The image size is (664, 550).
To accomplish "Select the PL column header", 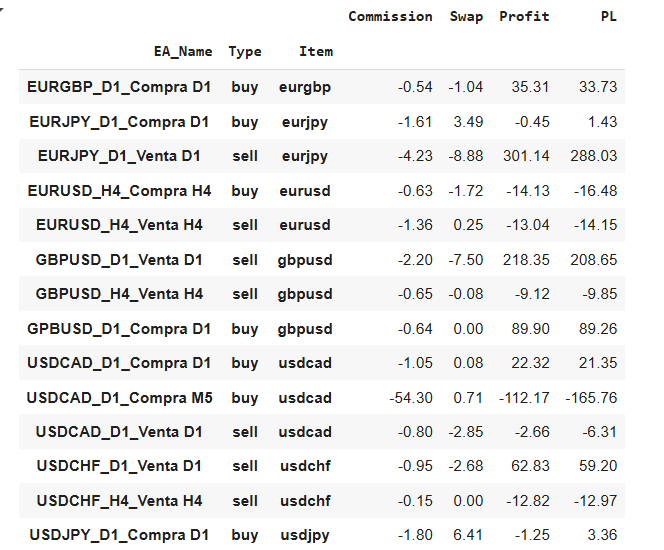I will pyautogui.click(x=609, y=17).
